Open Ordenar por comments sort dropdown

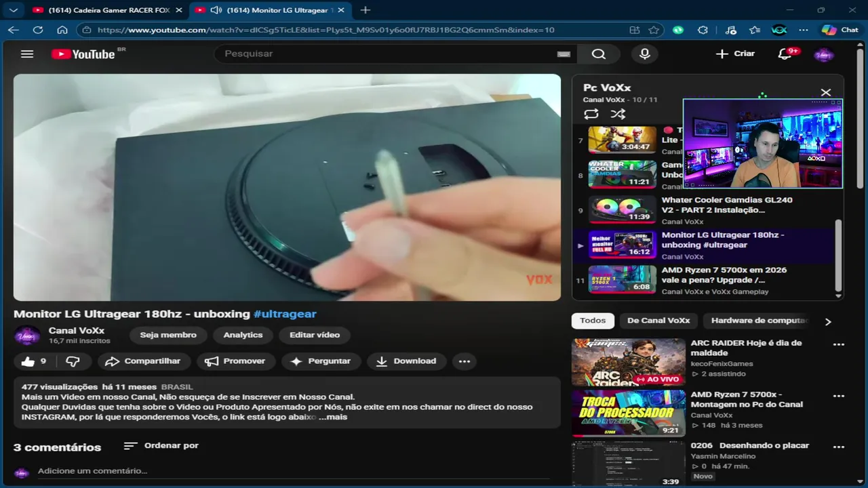[161, 445]
